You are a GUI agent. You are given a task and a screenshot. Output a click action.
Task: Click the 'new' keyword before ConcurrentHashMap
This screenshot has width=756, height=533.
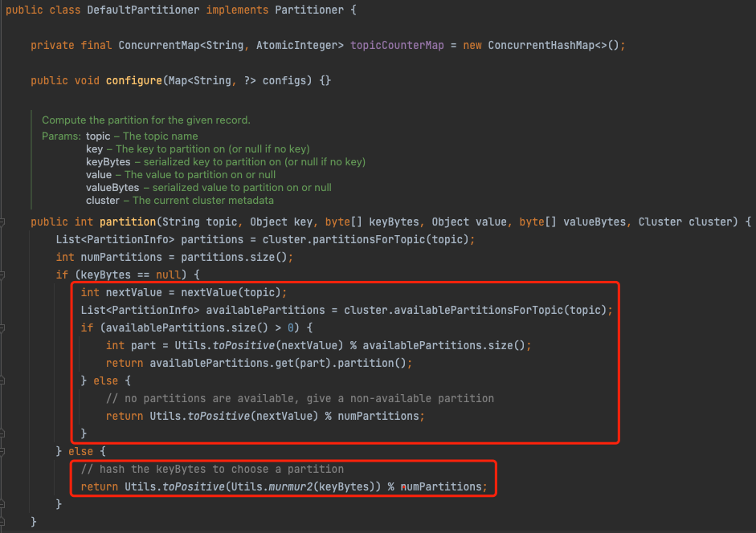472,45
